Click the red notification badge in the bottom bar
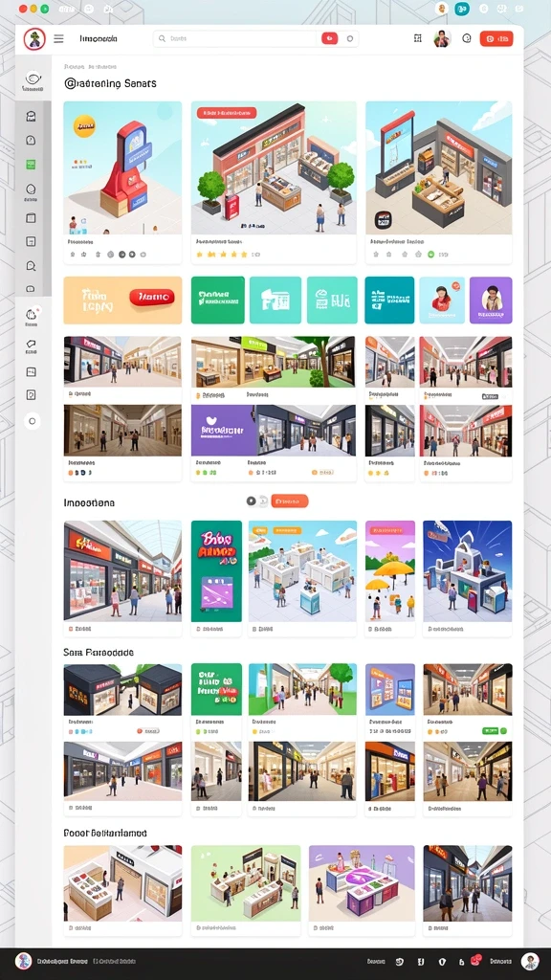Viewport: 551px width, 980px height. 475,959
